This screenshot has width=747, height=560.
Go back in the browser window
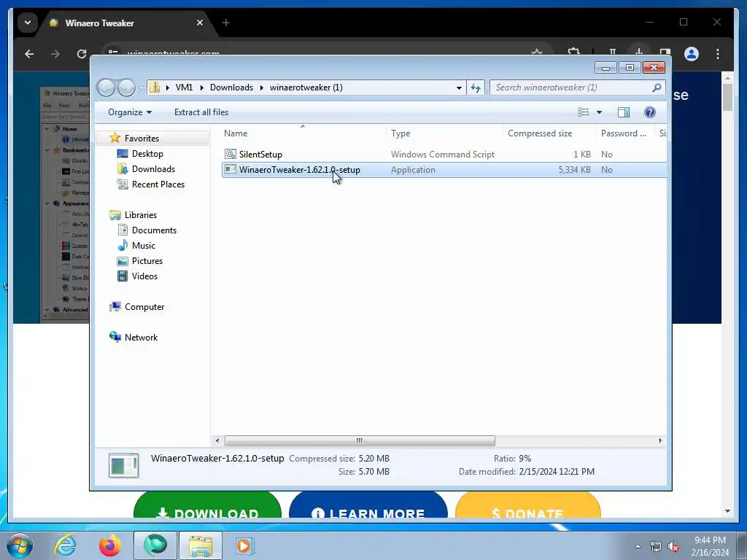click(x=29, y=54)
